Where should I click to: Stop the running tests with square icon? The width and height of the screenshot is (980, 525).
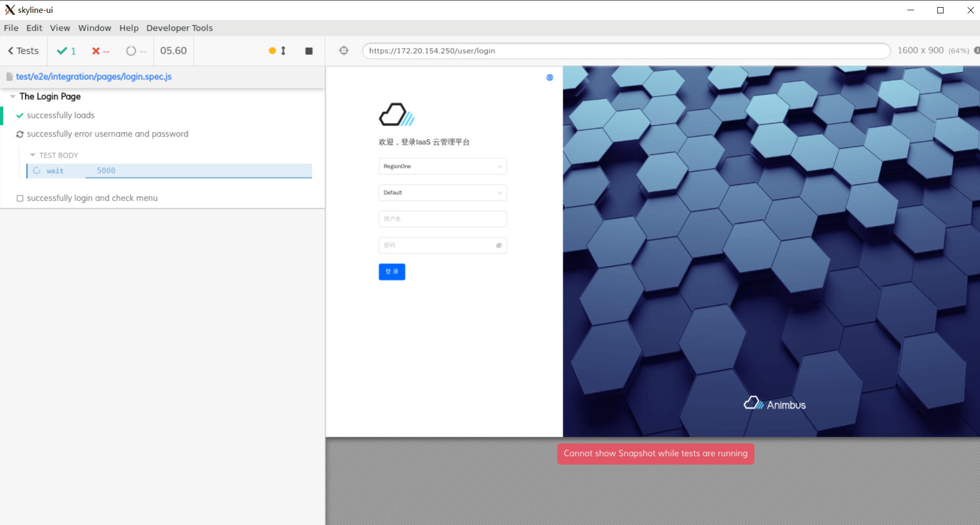[x=309, y=51]
